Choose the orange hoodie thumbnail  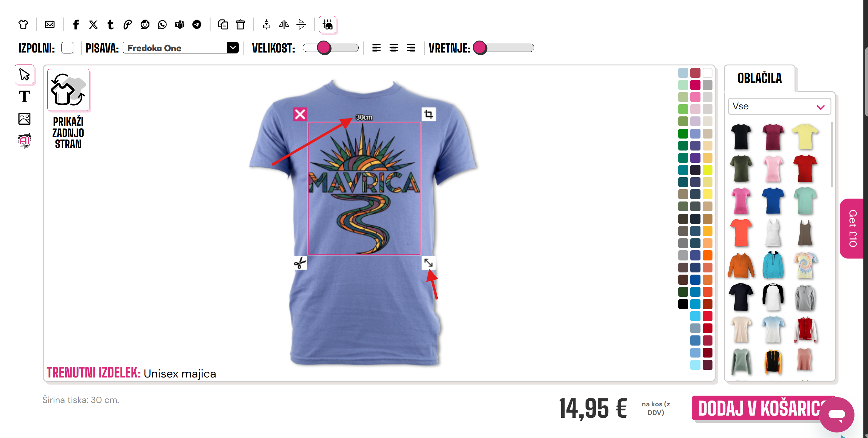(741, 265)
